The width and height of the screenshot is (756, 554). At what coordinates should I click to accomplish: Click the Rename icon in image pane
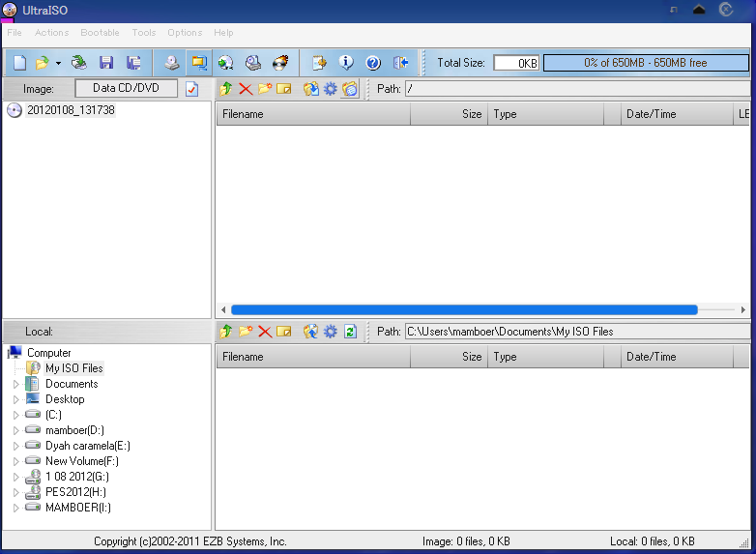[x=284, y=89]
